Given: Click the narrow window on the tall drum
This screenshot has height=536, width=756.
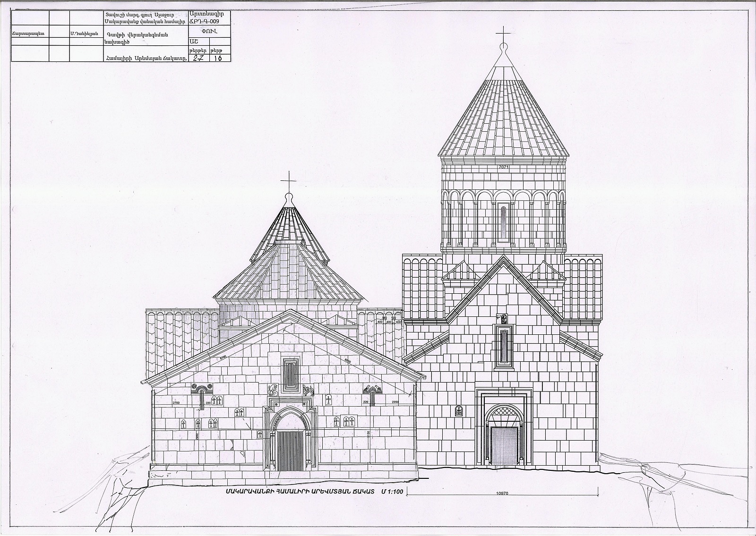Looking at the screenshot, I should tap(503, 223).
